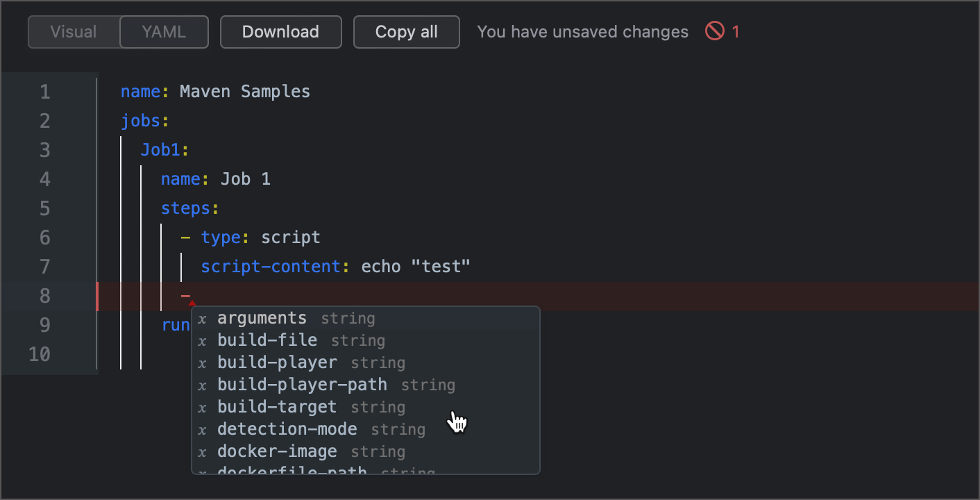Viewport: 980px width, 500px height.
Task: Select "build-file" from the suggestion popup
Action: click(x=267, y=340)
